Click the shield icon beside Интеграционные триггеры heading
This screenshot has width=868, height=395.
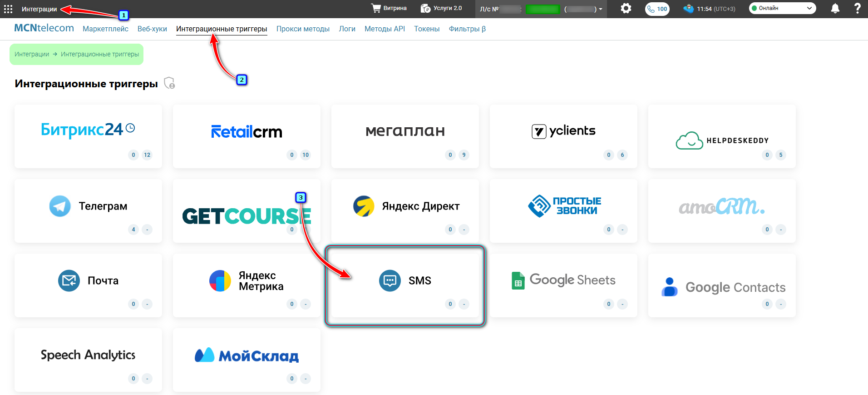(x=169, y=83)
